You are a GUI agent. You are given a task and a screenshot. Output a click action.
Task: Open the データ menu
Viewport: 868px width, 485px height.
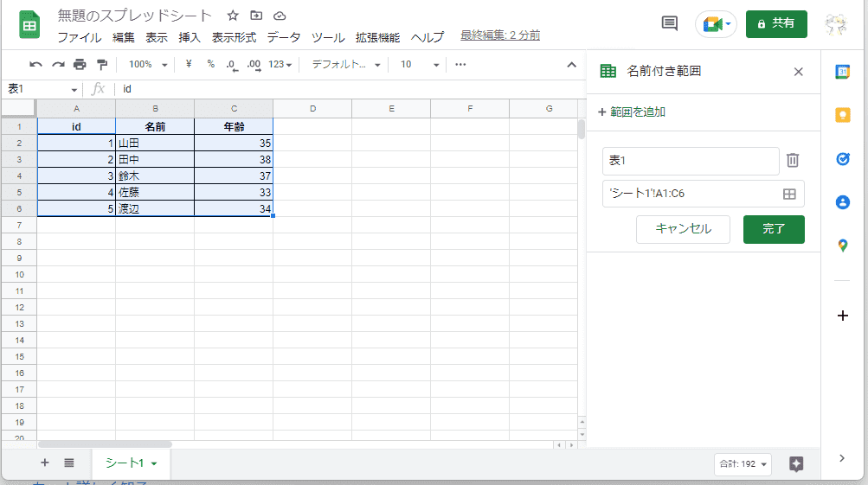(284, 37)
